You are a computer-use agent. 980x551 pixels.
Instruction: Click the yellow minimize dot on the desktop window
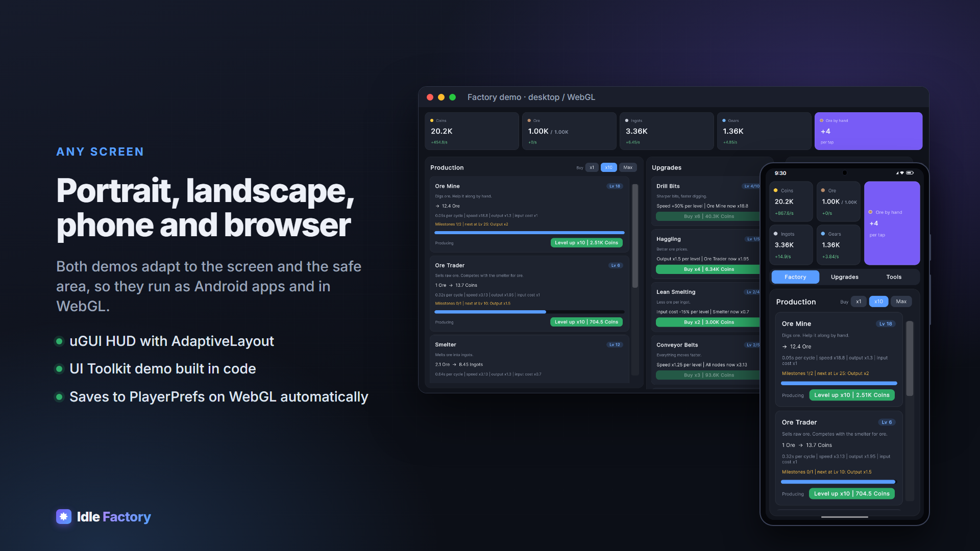tap(441, 97)
